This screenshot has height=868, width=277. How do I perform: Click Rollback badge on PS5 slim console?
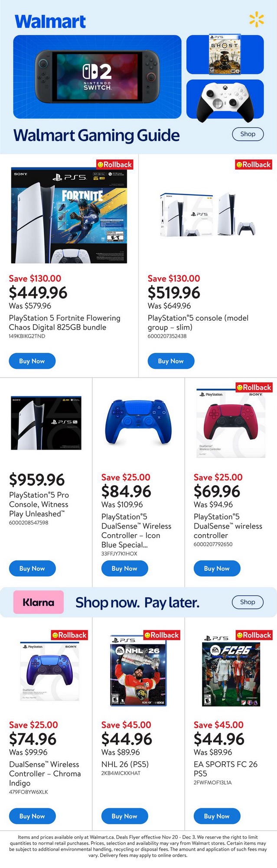click(254, 164)
